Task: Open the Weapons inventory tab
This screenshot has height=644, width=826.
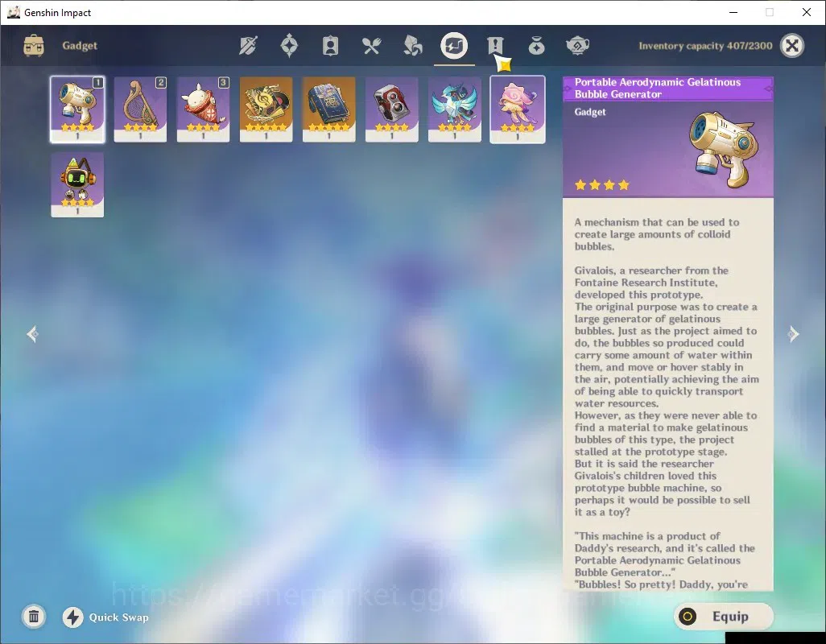Action: pyautogui.click(x=248, y=46)
